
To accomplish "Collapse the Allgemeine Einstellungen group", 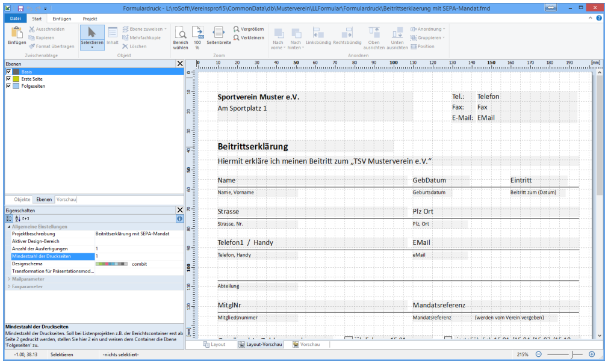I will [x=8, y=227].
